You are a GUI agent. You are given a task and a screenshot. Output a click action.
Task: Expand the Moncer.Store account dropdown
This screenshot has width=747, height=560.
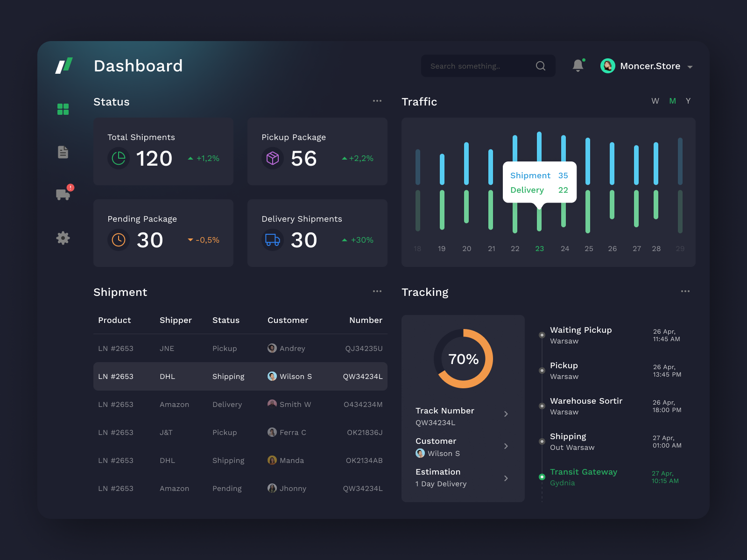click(690, 66)
